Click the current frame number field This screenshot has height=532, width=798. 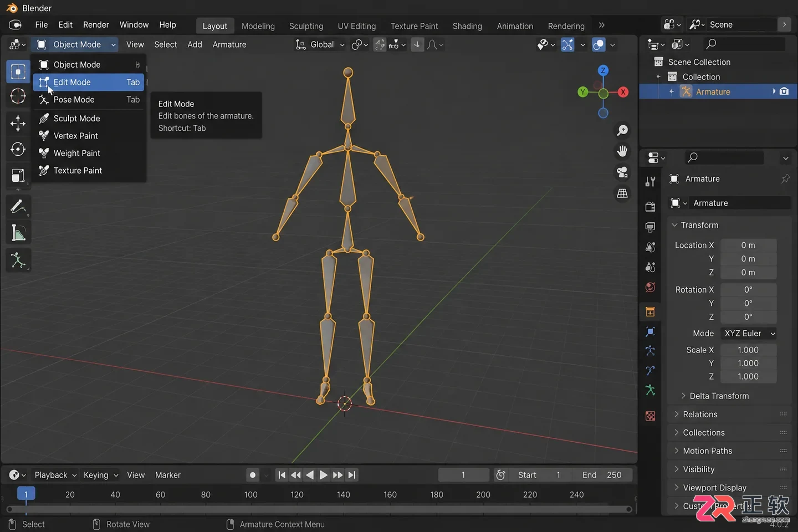[x=463, y=475]
